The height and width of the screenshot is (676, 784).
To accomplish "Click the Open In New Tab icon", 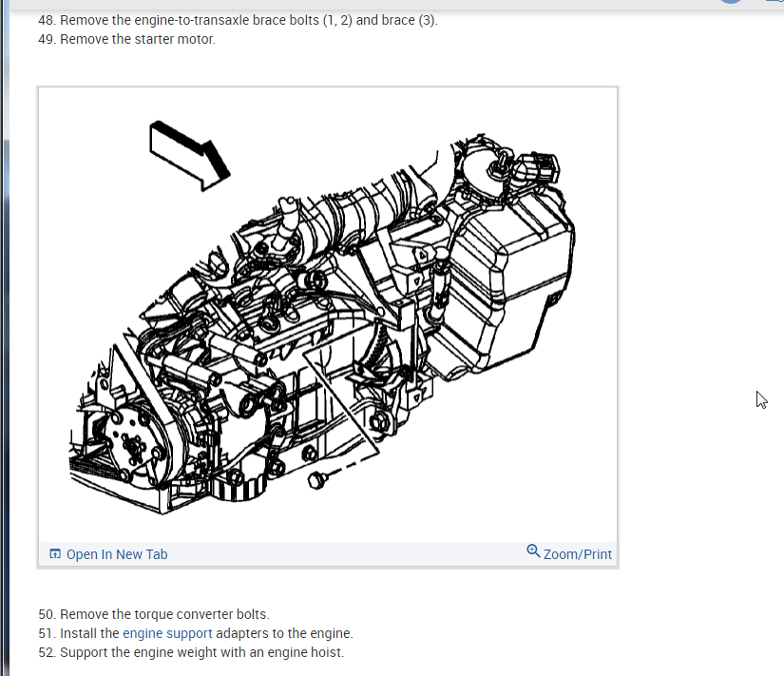I will coord(55,554).
